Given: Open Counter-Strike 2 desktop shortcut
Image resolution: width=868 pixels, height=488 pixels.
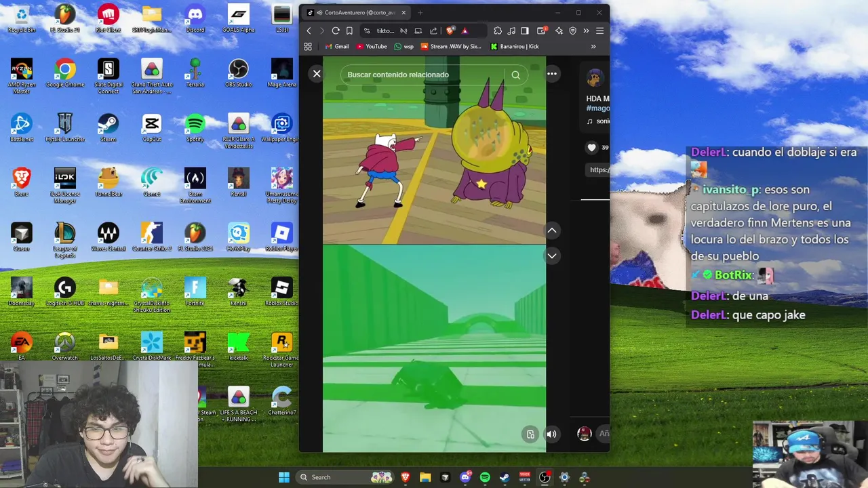Looking at the screenshot, I should 152,237.
